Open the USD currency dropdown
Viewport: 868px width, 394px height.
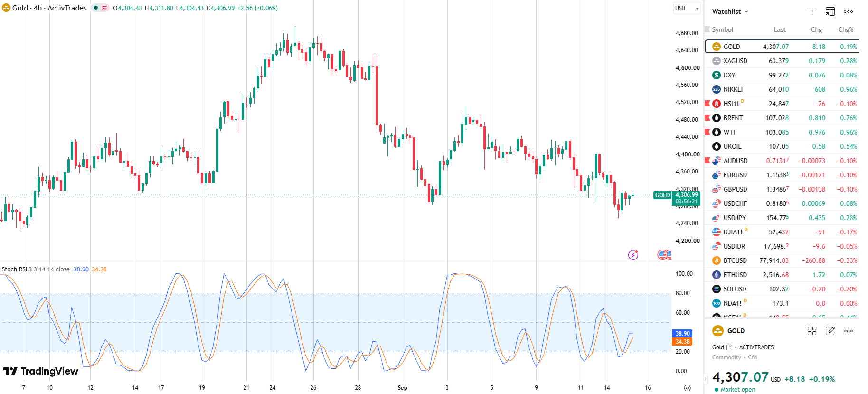tap(687, 8)
